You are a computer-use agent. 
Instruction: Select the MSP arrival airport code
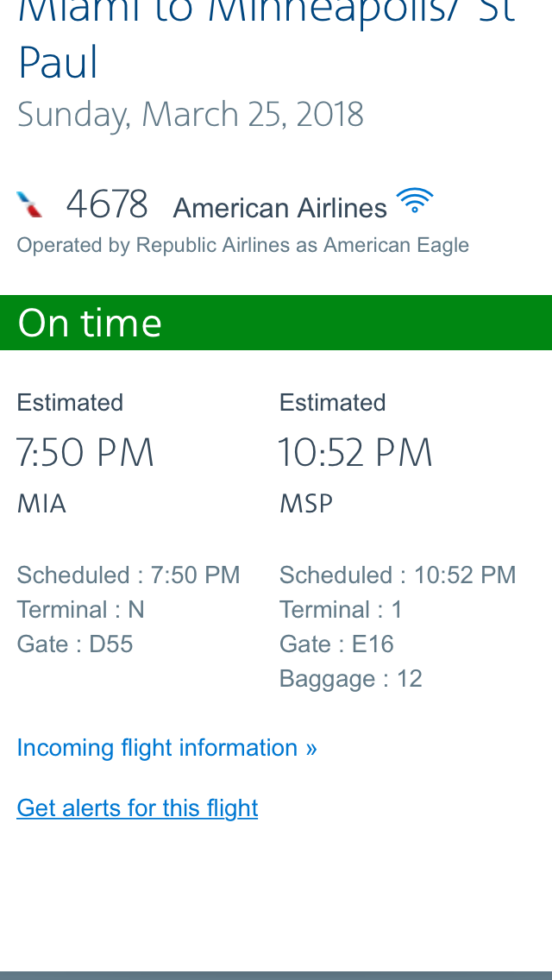[x=306, y=504]
